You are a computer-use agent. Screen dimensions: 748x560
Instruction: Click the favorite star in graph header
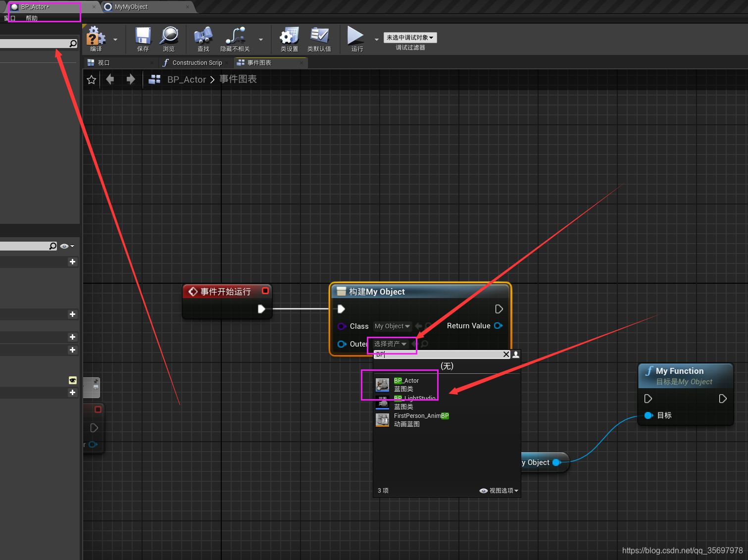pos(92,80)
